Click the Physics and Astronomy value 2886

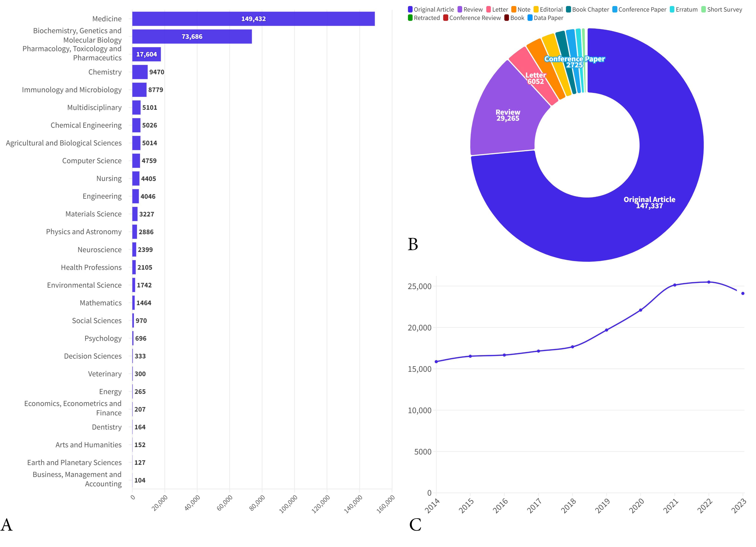(146, 232)
